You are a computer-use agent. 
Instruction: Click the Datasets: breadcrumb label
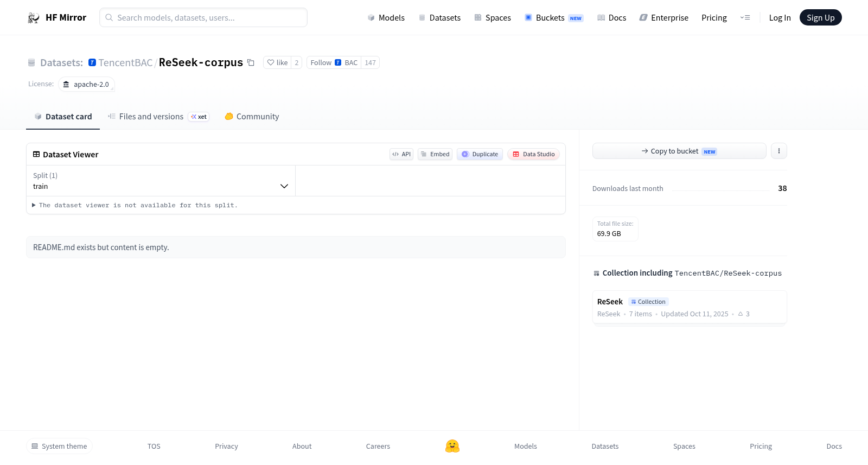(x=61, y=62)
